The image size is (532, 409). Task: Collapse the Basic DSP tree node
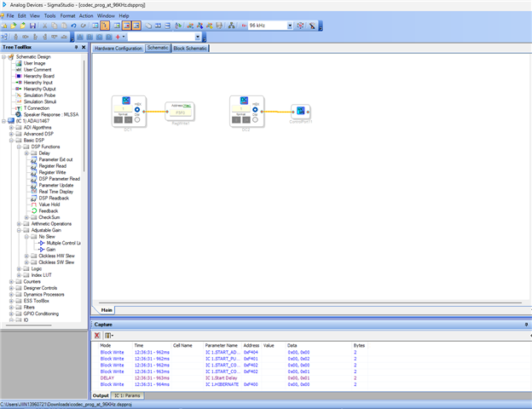11,140
